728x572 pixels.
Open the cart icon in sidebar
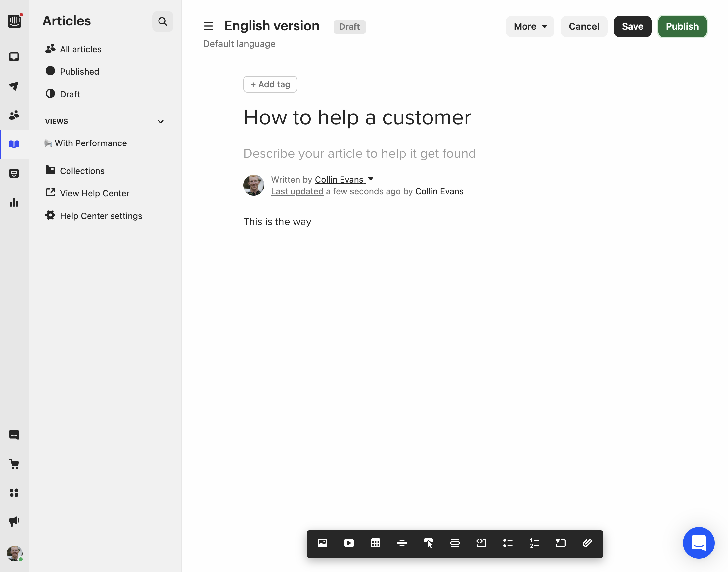(x=14, y=464)
